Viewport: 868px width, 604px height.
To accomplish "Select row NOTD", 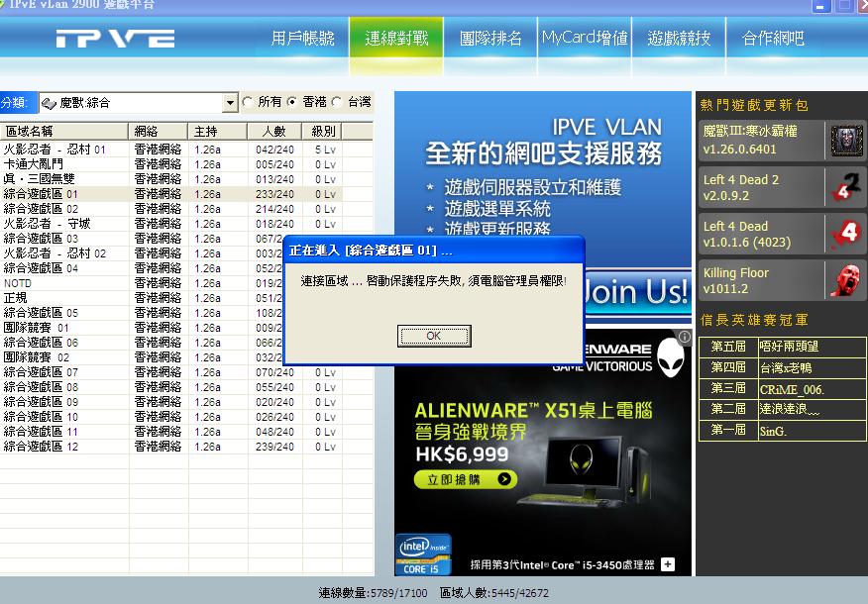I will click(x=141, y=283).
